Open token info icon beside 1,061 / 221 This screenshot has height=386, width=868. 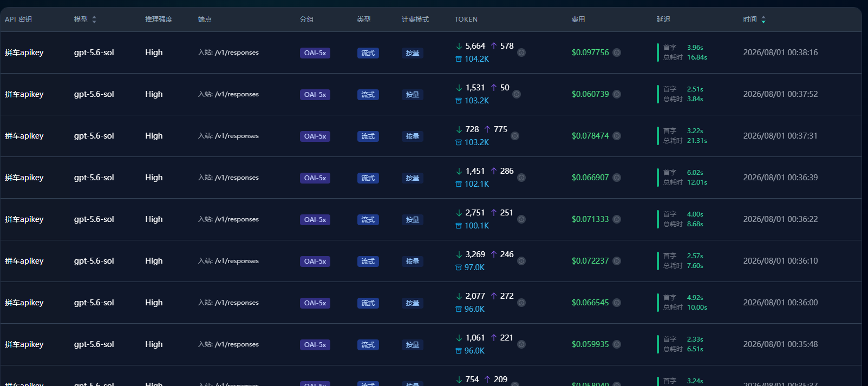(x=521, y=344)
